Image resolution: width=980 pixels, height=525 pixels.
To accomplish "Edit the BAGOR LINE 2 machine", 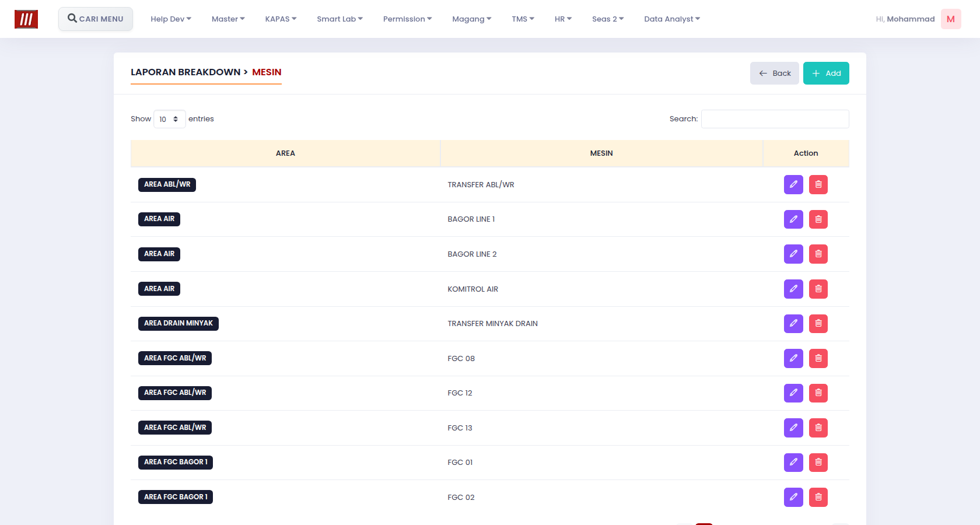I will tap(793, 254).
